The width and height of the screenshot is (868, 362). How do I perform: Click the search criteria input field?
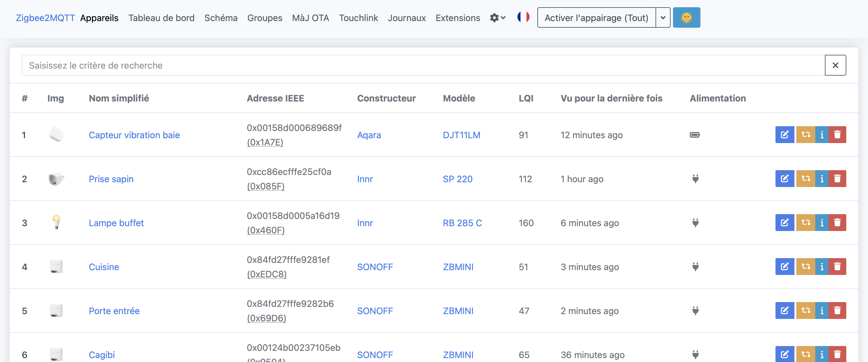tap(423, 65)
